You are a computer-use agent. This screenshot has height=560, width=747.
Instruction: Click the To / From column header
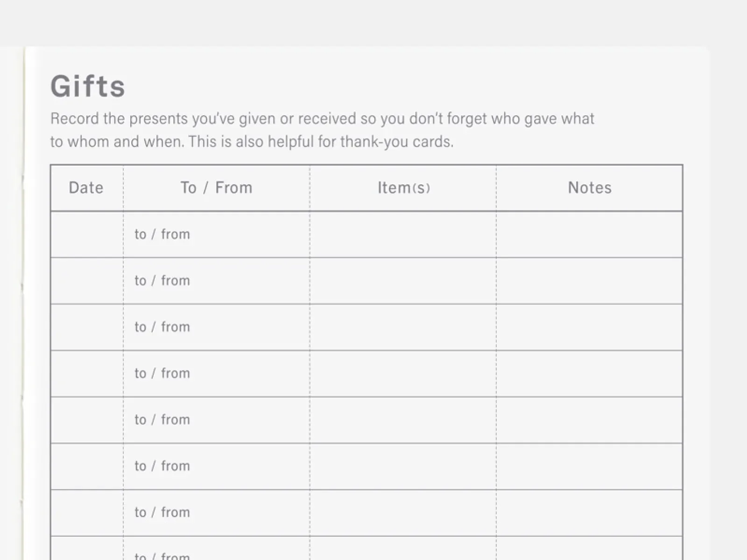[217, 188]
